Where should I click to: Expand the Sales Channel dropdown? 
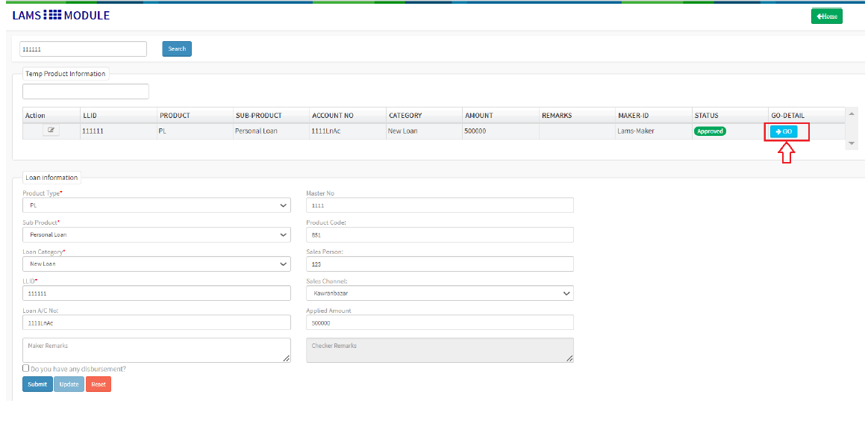point(440,293)
